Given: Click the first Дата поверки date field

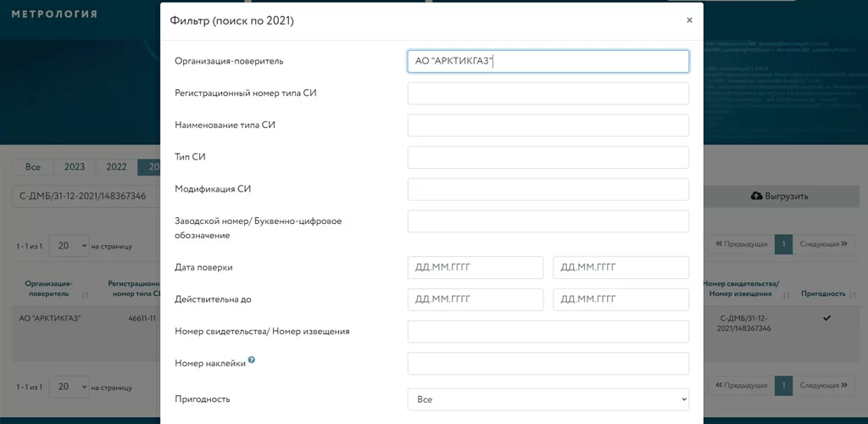Looking at the screenshot, I should (475, 268).
